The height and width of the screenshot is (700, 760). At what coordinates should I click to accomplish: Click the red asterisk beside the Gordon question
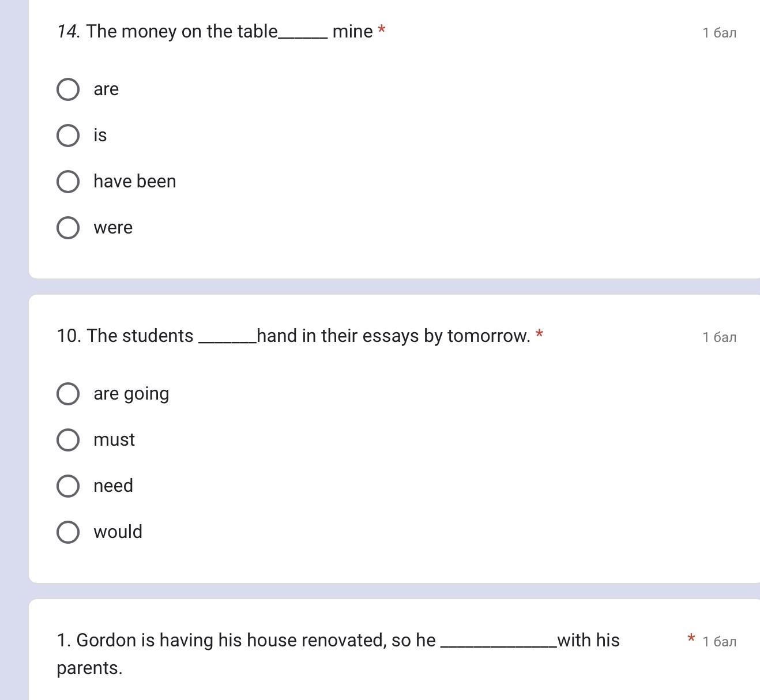691,638
